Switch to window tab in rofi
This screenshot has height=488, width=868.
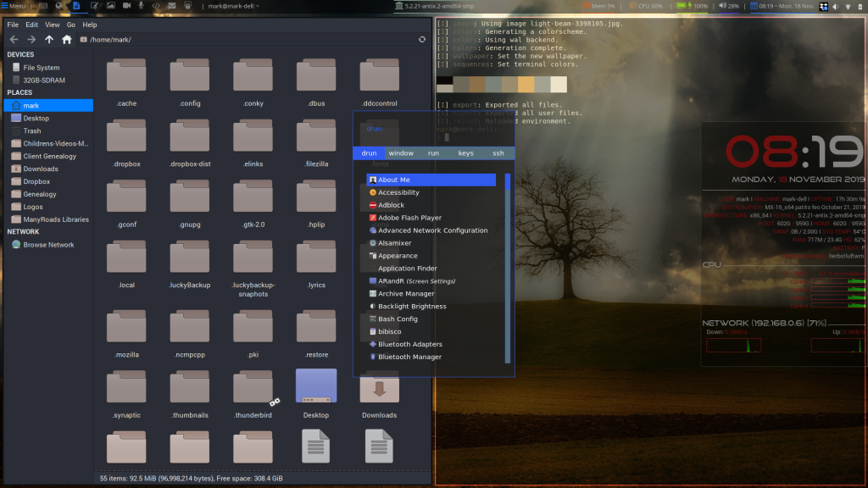point(401,153)
